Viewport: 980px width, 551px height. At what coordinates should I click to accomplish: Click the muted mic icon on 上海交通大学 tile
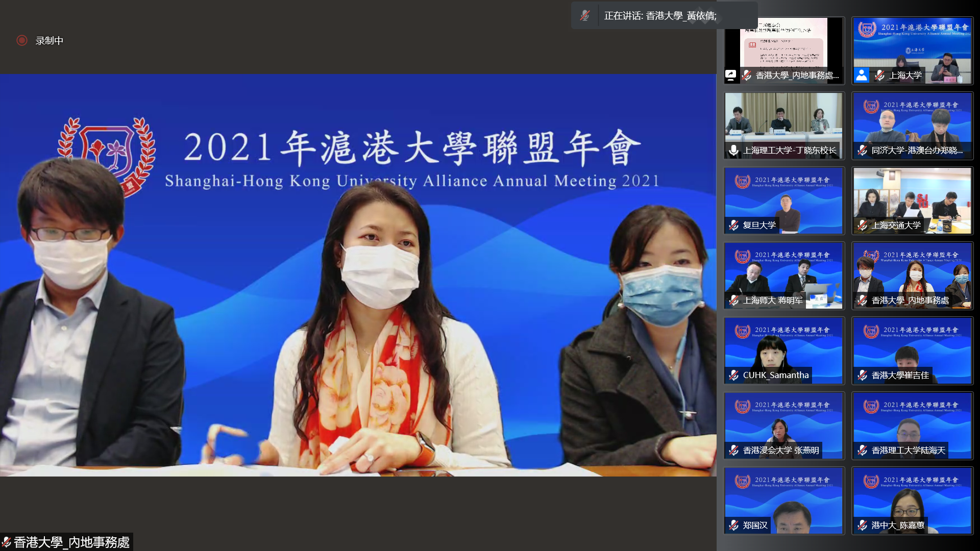tap(862, 226)
